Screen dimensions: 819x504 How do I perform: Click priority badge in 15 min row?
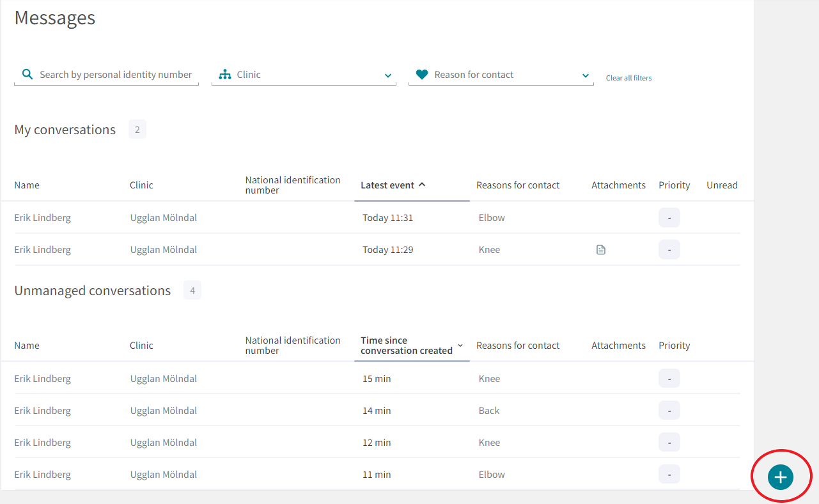tap(669, 379)
